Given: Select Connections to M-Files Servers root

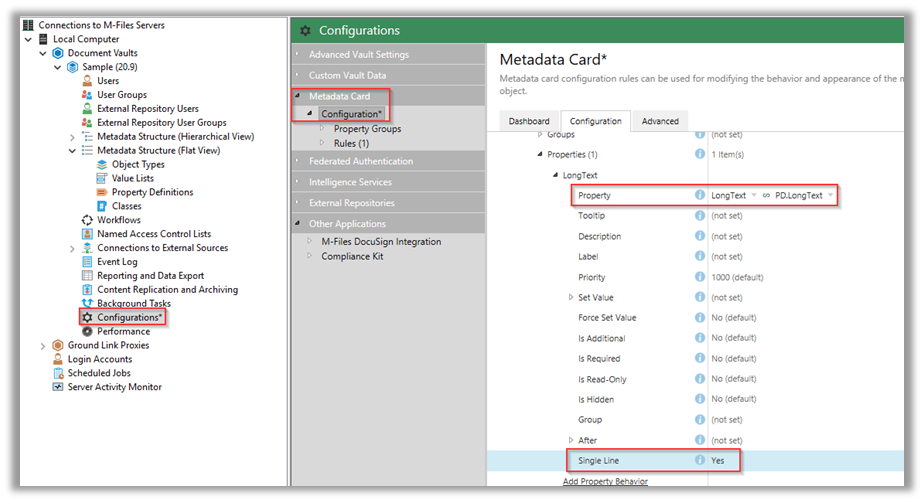Looking at the screenshot, I should click(x=101, y=25).
